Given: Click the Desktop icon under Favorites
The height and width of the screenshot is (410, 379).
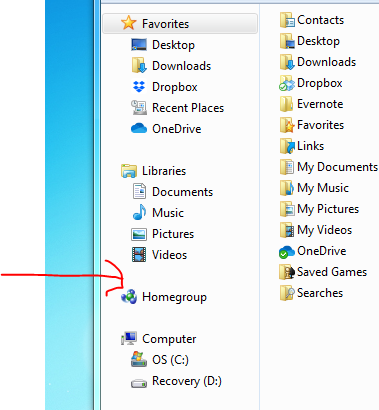Looking at the screenshot, I should tap(139, 45).
